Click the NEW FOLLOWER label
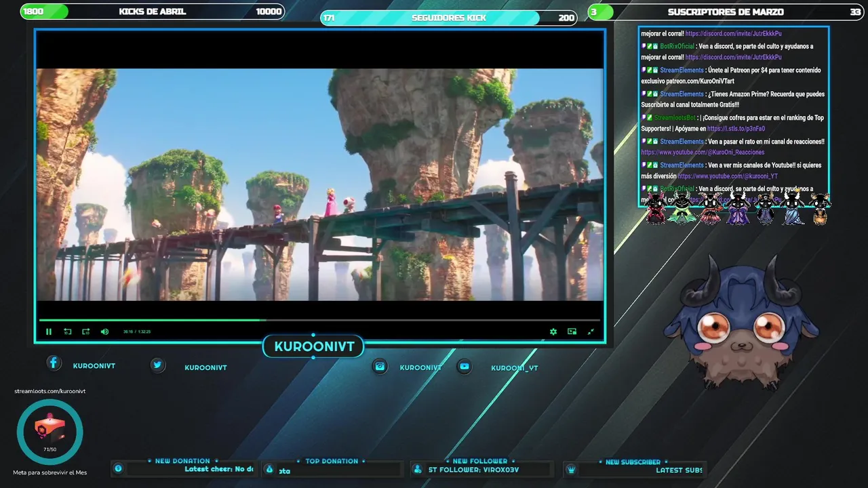 pos(480,461)
